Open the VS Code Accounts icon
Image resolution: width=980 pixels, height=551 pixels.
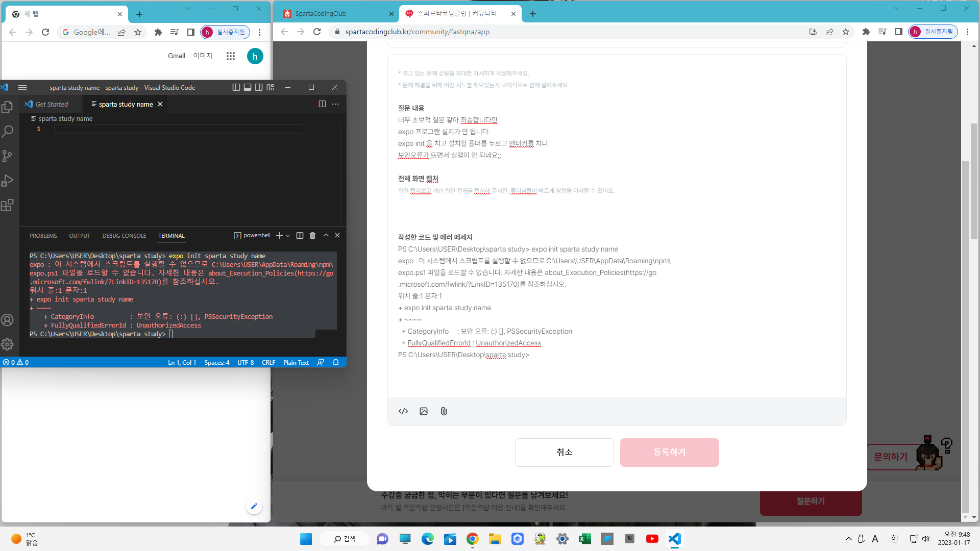click(x=7, y=320)
